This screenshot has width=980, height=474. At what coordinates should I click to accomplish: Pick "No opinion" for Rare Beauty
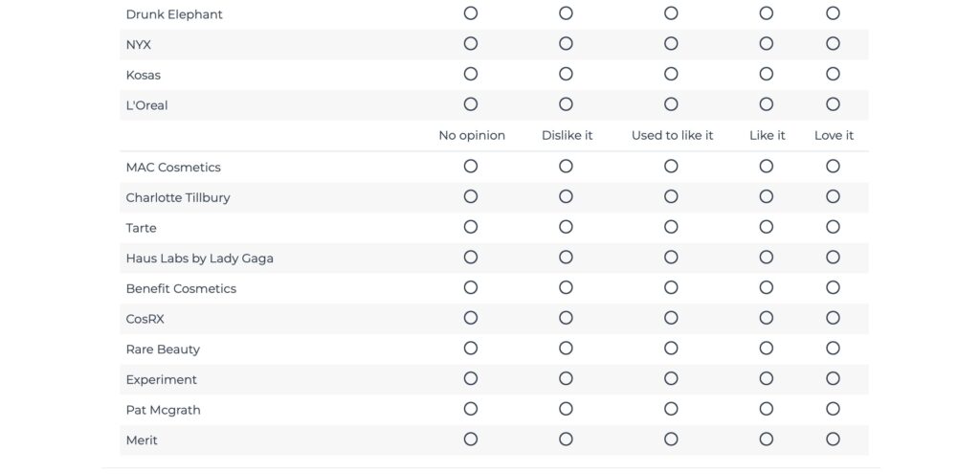(x=470, y=349)
